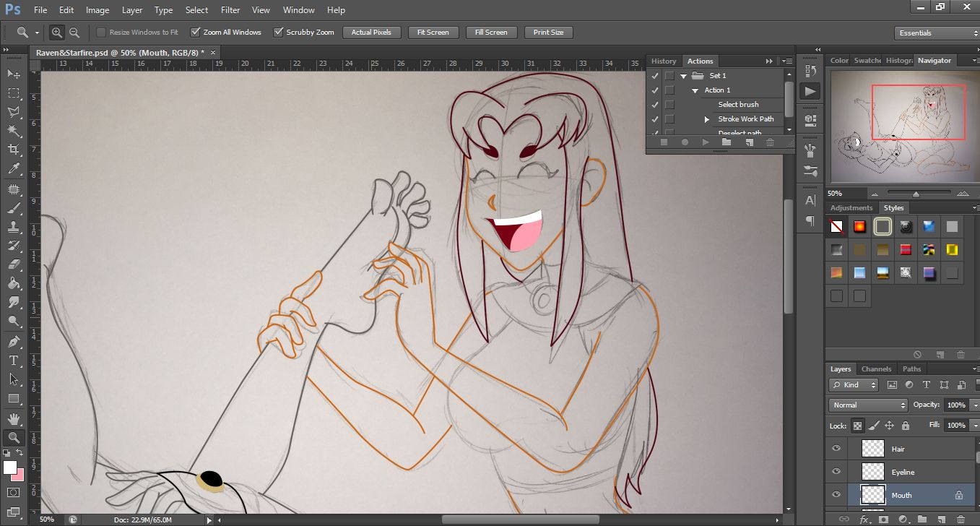Viewport: 980px width, 526px height.
Task: Select the Crop tool
Action: tap(14, 150)
